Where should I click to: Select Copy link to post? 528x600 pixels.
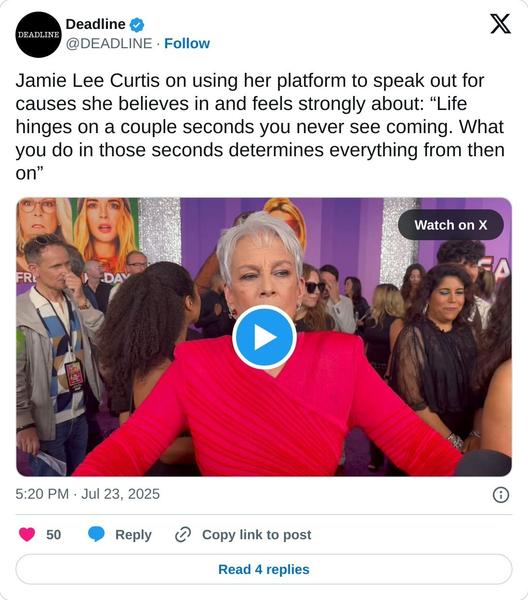click(x=256, y=535)
